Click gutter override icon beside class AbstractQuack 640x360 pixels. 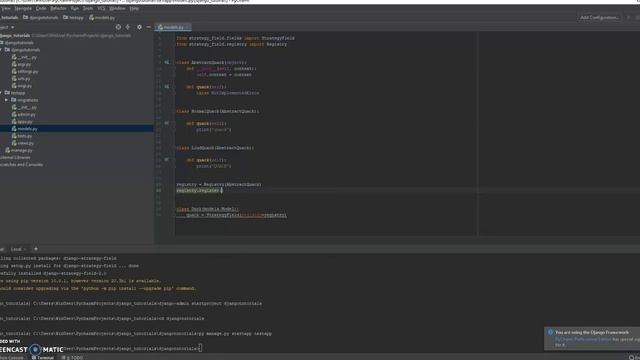coord(167,62)
